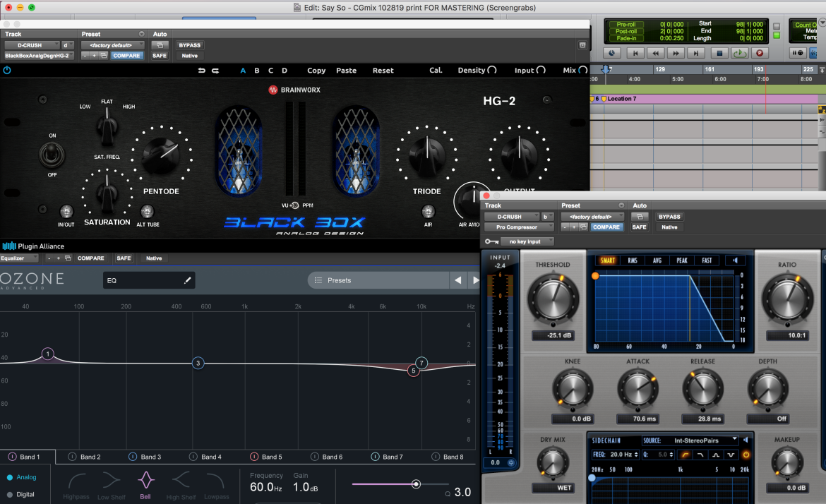Open the Pro Compressor plugin selector dropdown
The image size is (826, 504).
pos(519,227)
